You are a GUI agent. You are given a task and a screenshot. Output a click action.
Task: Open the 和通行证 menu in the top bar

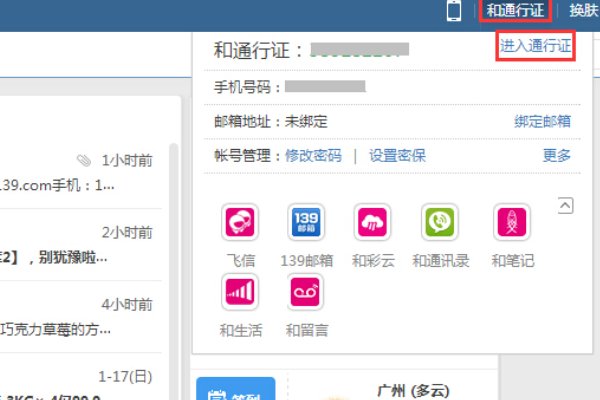coord(515,10)
